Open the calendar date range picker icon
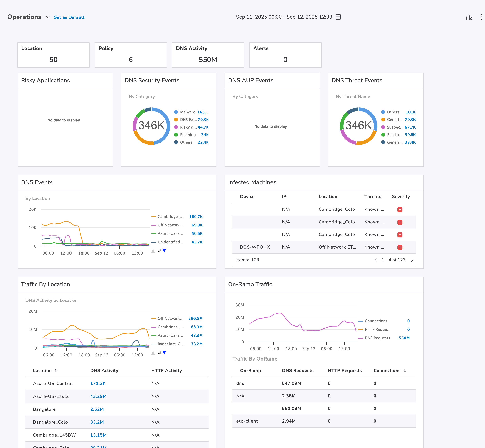 338,17
